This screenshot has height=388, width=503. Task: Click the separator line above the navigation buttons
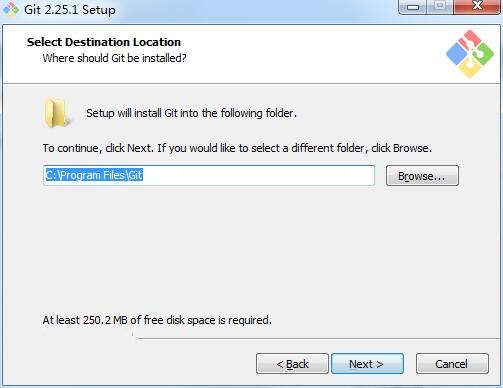click(x=318, y=339)
